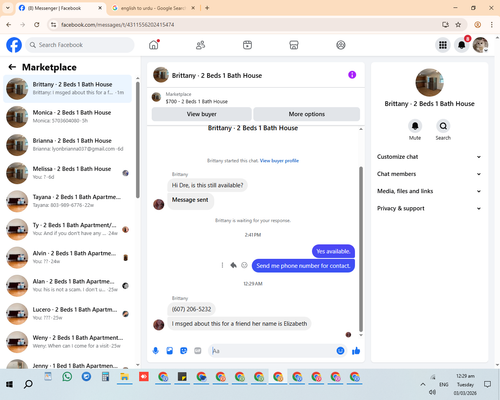The height and width of the screenshot is (400, 500).
Task: Open the Marketplace storefront icon in top navigation
Action: tap(294, 45)
